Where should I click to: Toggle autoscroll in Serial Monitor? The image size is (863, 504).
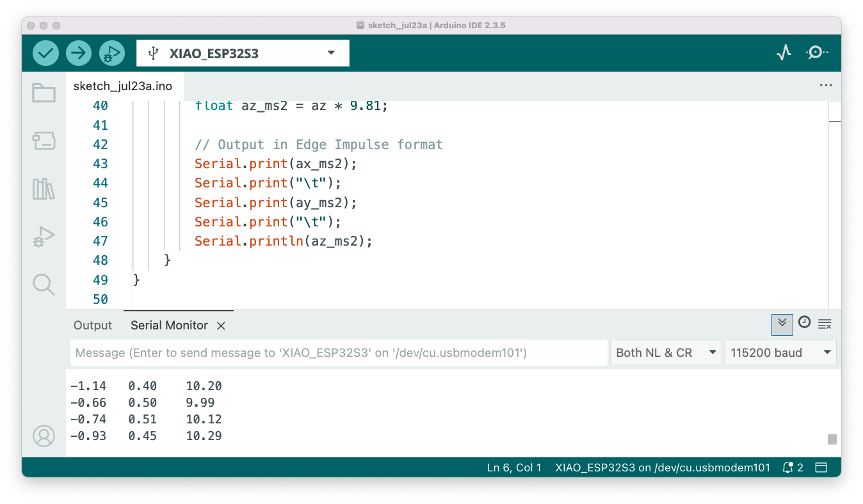tap(782, 324)
